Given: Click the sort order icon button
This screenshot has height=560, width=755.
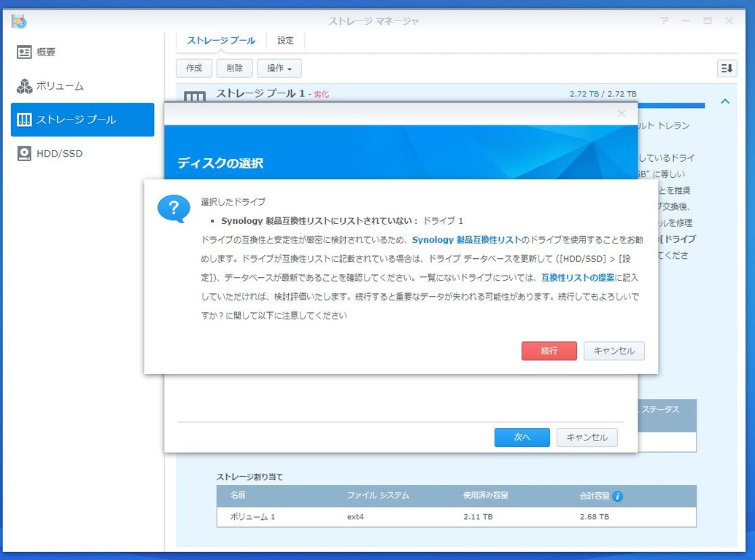Looking at the screenshot, I should coord(727,69).
